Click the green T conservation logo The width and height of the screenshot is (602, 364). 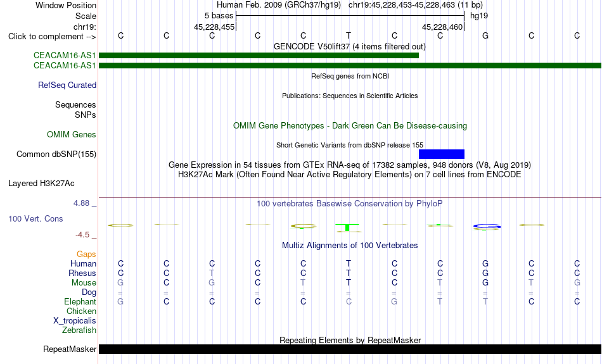click(x=348, y=229)
